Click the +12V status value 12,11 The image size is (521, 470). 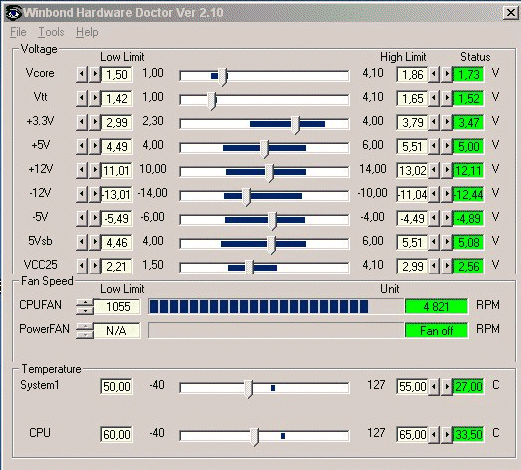pos(468,170)
